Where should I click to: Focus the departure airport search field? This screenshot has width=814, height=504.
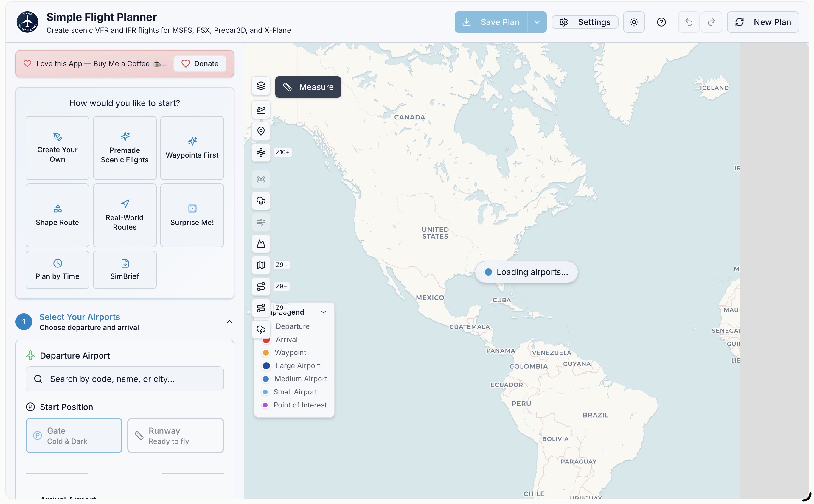point(125,379)
